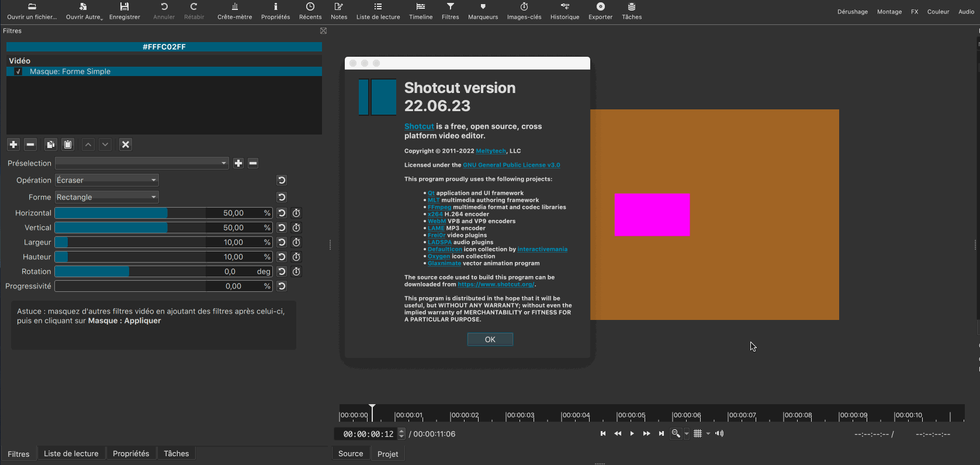Save a new preset with plus icon
Viewport: 980px width, 465px height.
coord(238,163)
